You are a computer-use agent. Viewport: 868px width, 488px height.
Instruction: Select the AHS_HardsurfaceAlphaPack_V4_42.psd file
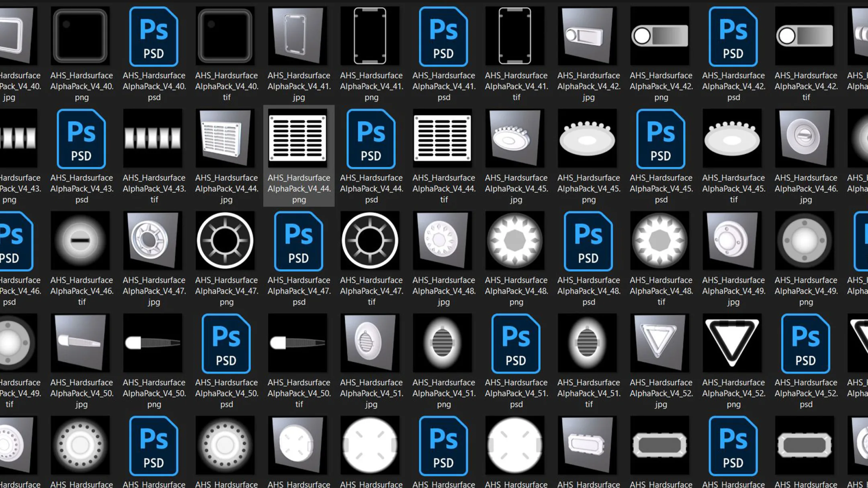coord(733,36)
